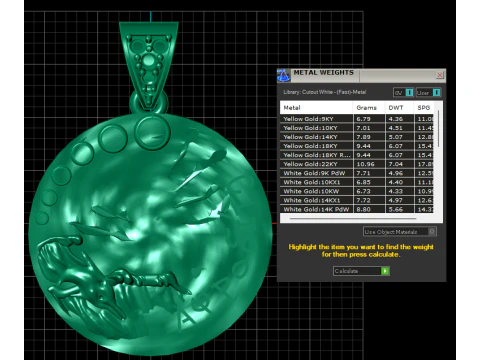Select the White Gold:14KX1 row
Image resolution: width=480 pixels, height=360 pixels.
click(x=357, y=200)
